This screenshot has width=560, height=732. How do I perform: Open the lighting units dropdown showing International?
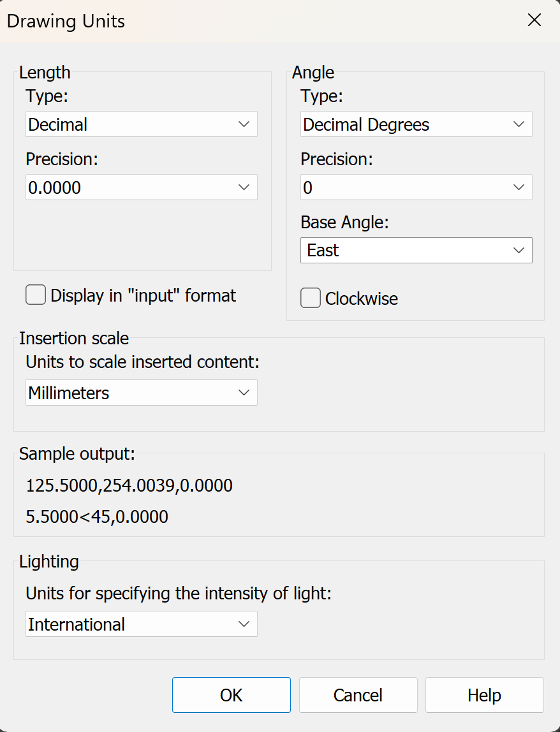pyautogui.click(x=142, y=624)
